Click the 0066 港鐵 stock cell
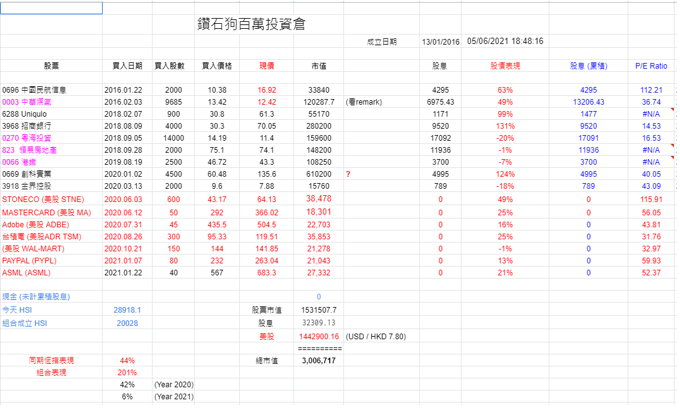The image size is (680, 411). tap(19, 162)
